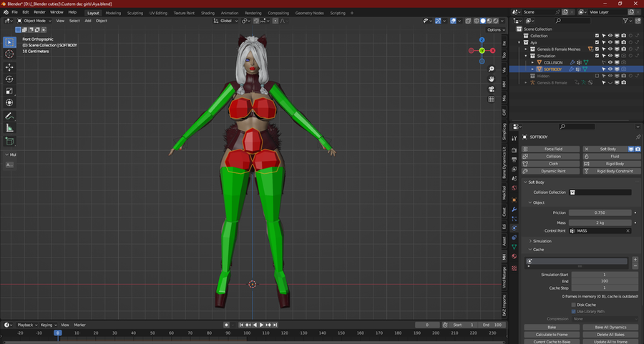644x344 pixels.
Task: Select the Annotate tool
Action: tap(9, 116)
